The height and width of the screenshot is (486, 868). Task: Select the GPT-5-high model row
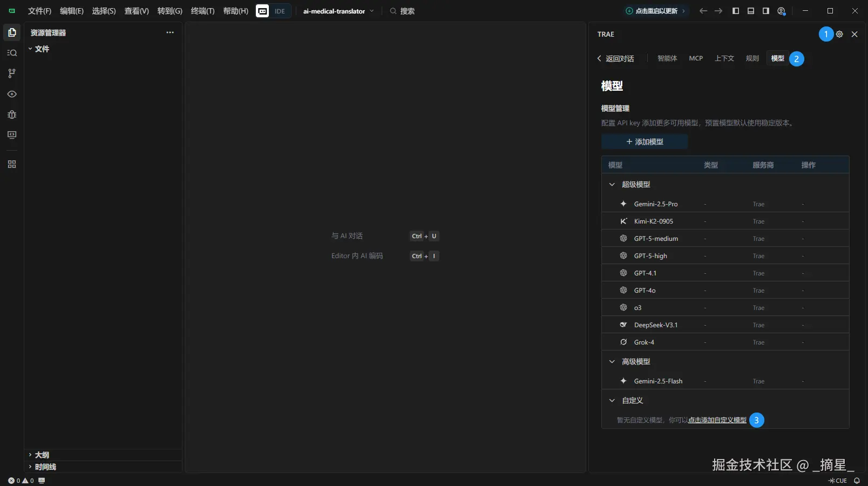click(x=725, y=255)
